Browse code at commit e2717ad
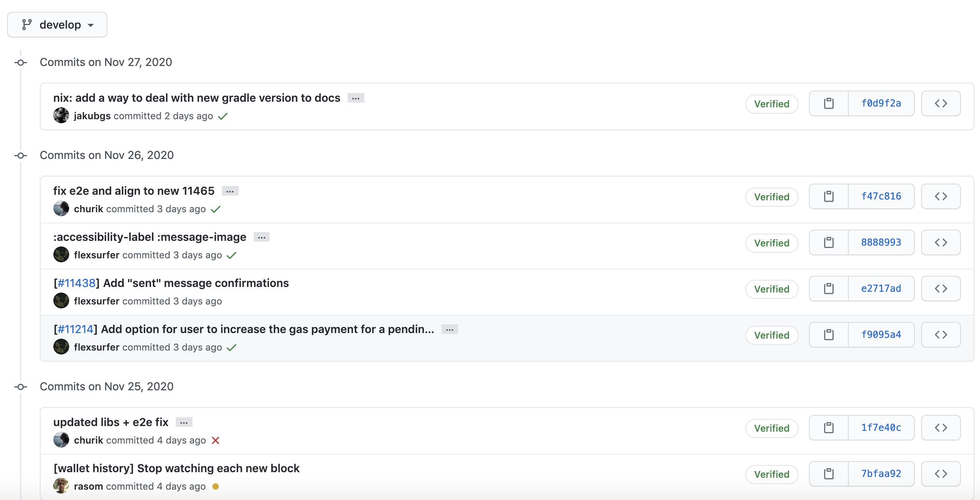Image resolution: width=980 pixels, height=500 pixels. (x=941, y=289)
